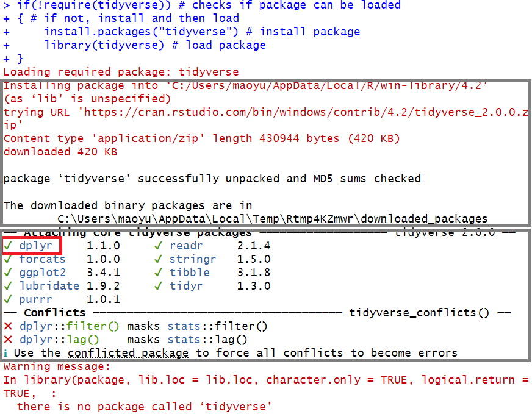Click the dplyr package name
This screenshot has width=532, height=414.
coord(35,246)
